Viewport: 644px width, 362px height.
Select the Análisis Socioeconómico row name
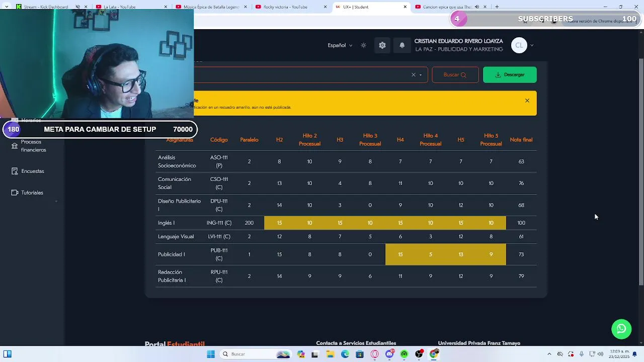177,161
